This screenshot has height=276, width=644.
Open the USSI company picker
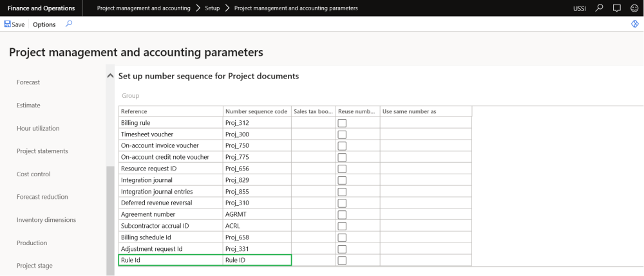580,8
